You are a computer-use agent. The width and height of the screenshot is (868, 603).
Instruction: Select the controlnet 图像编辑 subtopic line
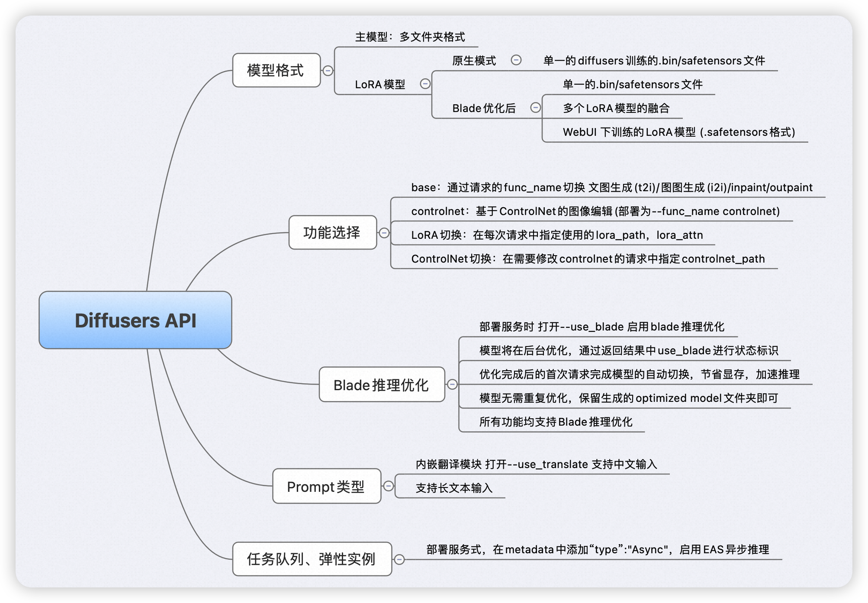pyautogui.click(x=595, y=211)
